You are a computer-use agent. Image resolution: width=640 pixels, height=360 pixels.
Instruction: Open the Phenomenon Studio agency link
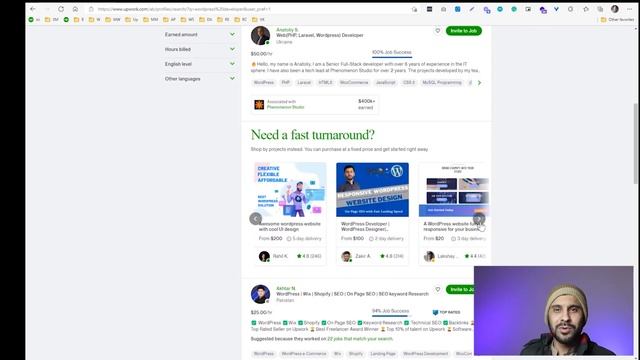285,107
